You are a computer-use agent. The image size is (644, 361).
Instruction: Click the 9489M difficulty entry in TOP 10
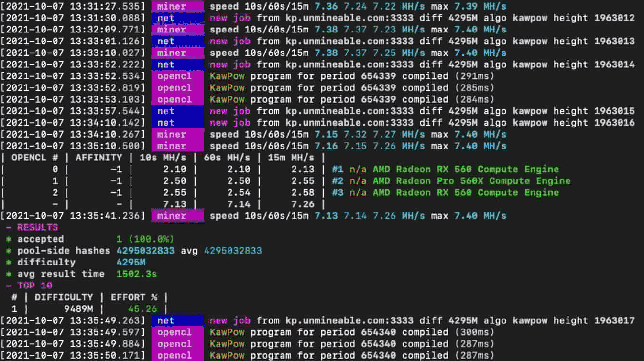76,309
